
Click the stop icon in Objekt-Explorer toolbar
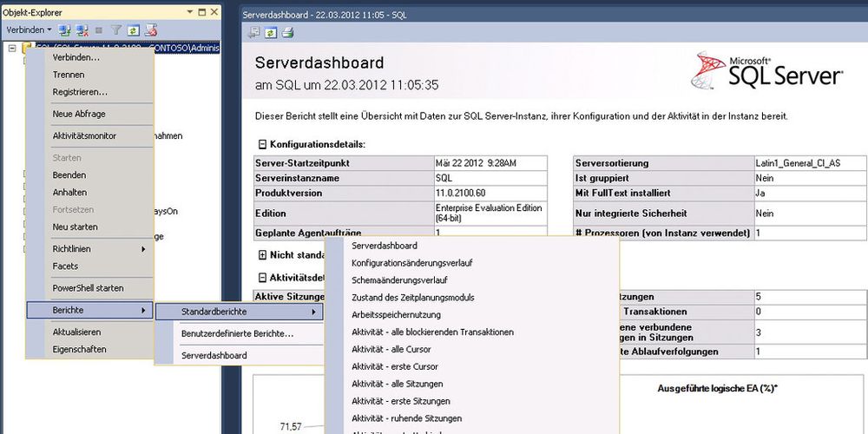99,30
